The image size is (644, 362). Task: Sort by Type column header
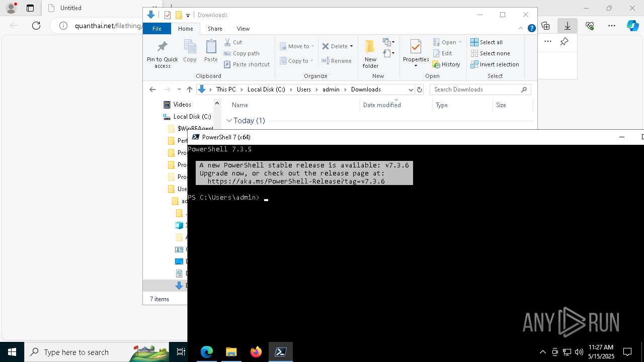pos(462,105)
